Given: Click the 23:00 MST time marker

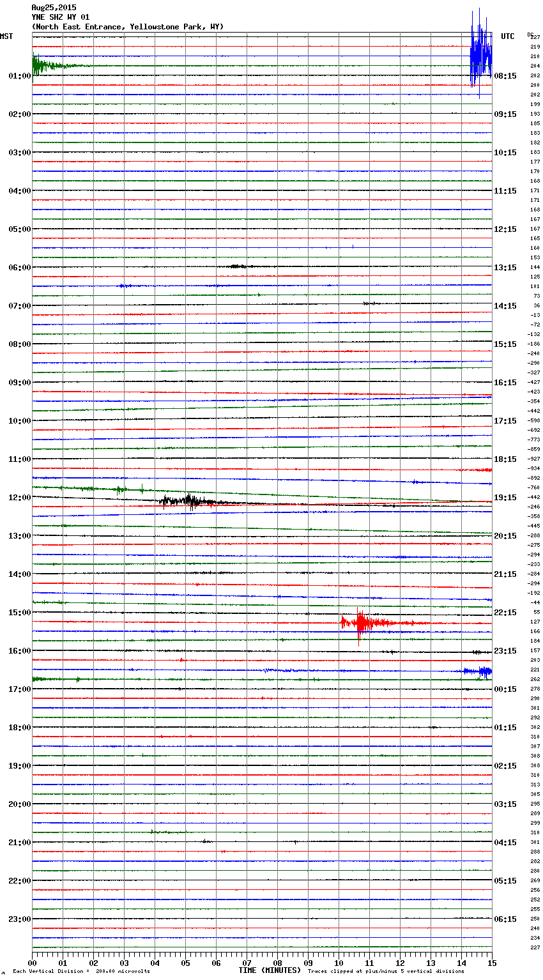Looking at the screenshot, I should pos(19,919).
